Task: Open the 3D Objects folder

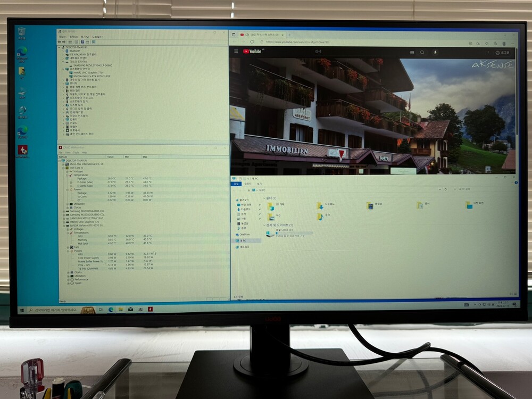Action: click(277, 204)
